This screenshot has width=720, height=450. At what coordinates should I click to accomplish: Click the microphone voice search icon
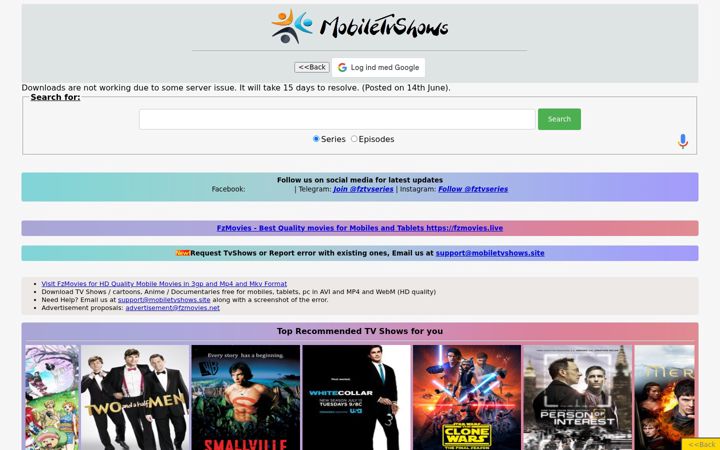[683, 141]
